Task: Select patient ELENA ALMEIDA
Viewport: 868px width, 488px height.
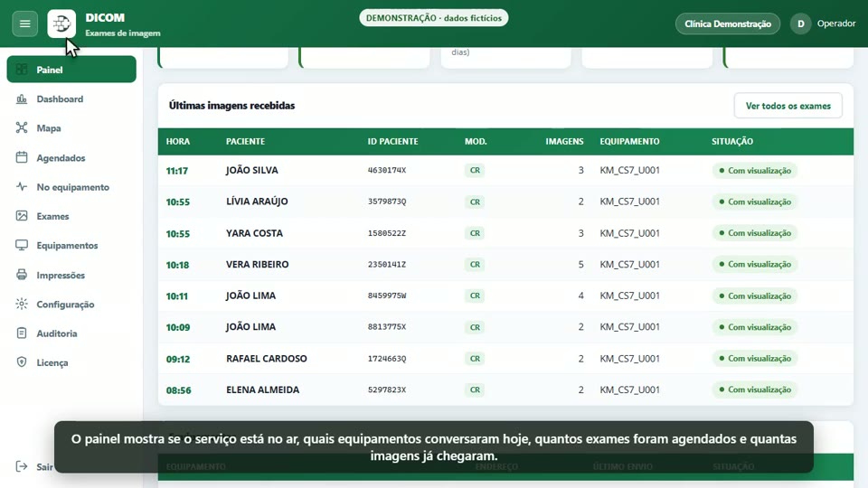Action: tap(262, 389)
